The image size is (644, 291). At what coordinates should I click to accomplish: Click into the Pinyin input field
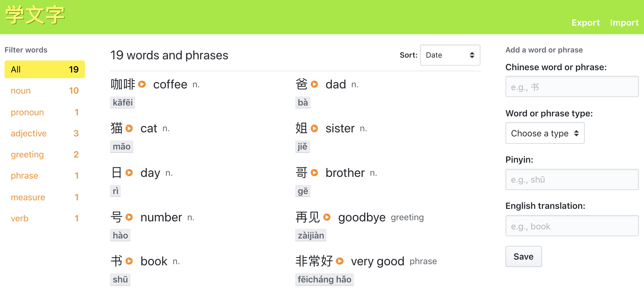pyautogui.click(x=572, y=179)
